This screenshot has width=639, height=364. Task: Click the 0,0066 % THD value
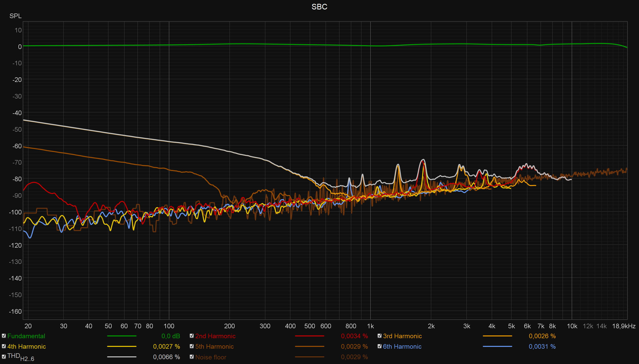click(x=166, y=357)
